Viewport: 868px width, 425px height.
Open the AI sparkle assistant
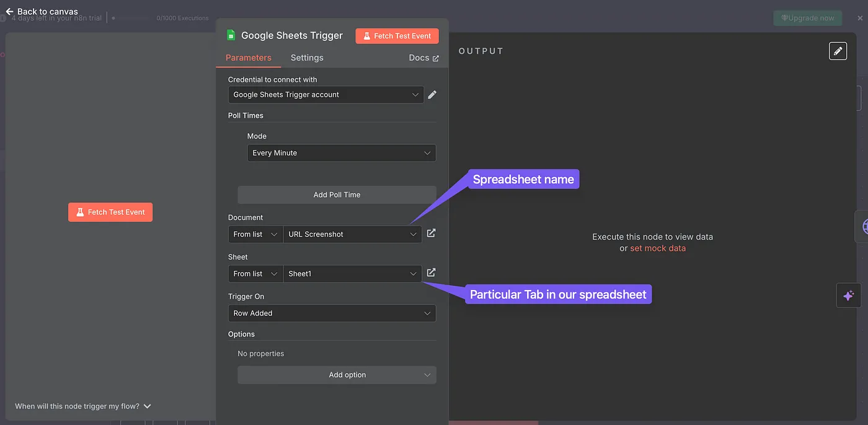pyautogui.click(x=849, y=296)
